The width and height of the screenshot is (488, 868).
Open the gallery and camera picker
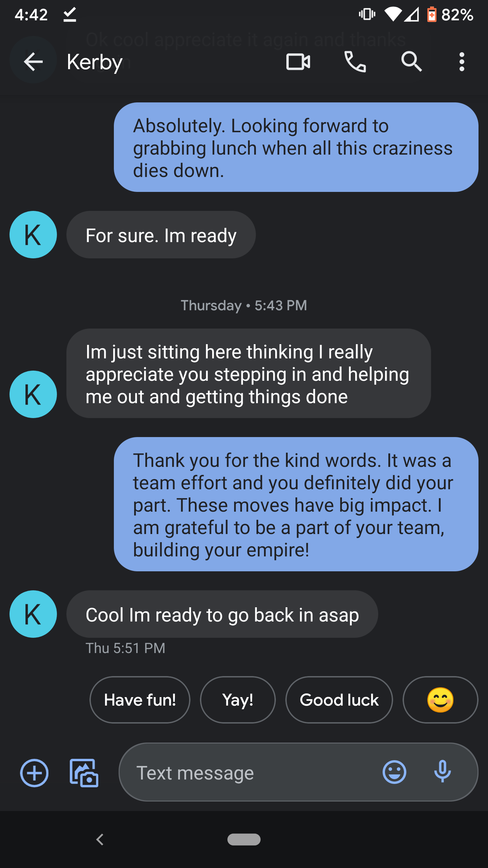pyautogui.click(x=84, y=773)
